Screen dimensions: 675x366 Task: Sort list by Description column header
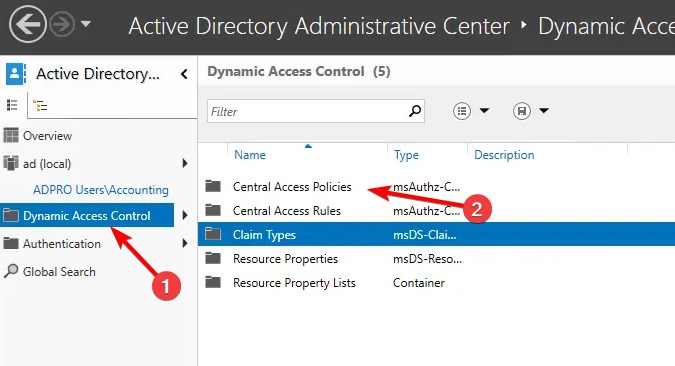click(x=504, y=155)
